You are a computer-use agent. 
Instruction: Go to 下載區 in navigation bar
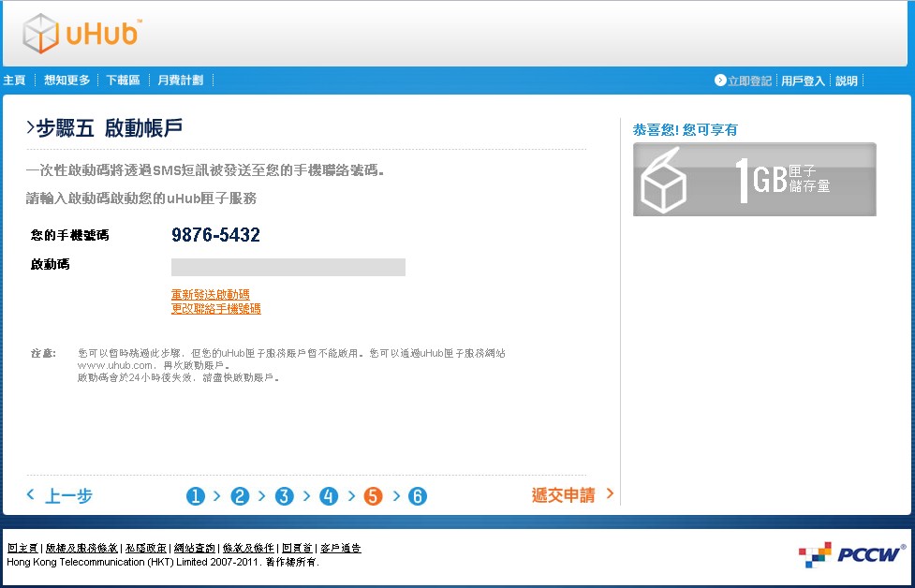(x=123, y=81)
